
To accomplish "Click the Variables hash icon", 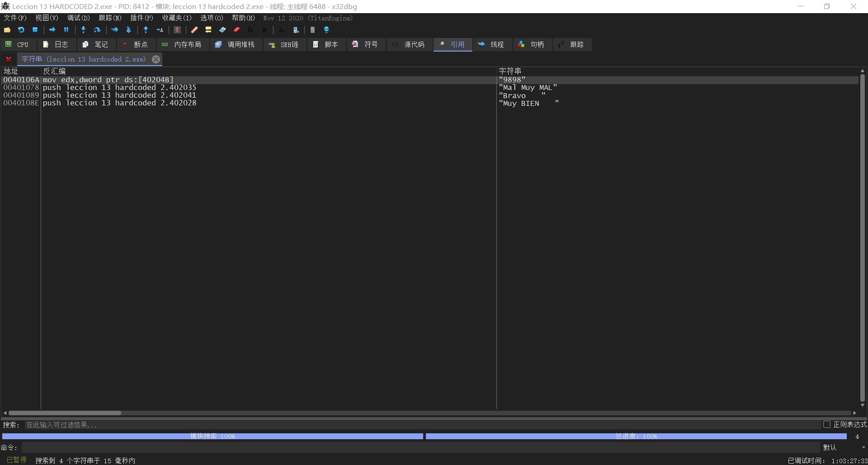I will coord(264,30).
